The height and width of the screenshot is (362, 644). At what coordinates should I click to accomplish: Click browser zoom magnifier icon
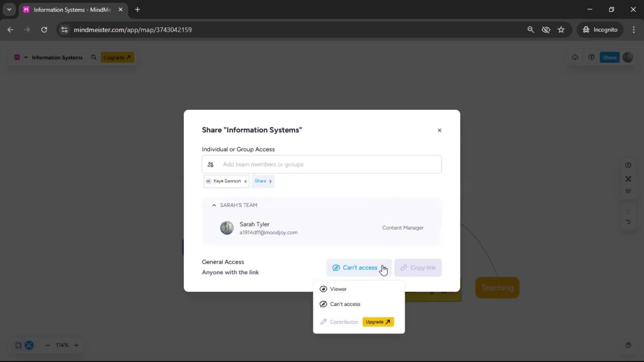coord(531,30)
